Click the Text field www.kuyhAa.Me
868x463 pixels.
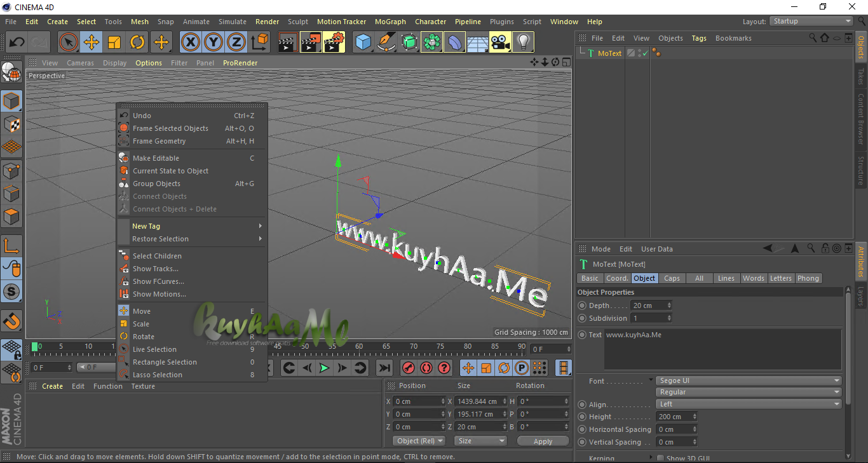coord(722,348)
